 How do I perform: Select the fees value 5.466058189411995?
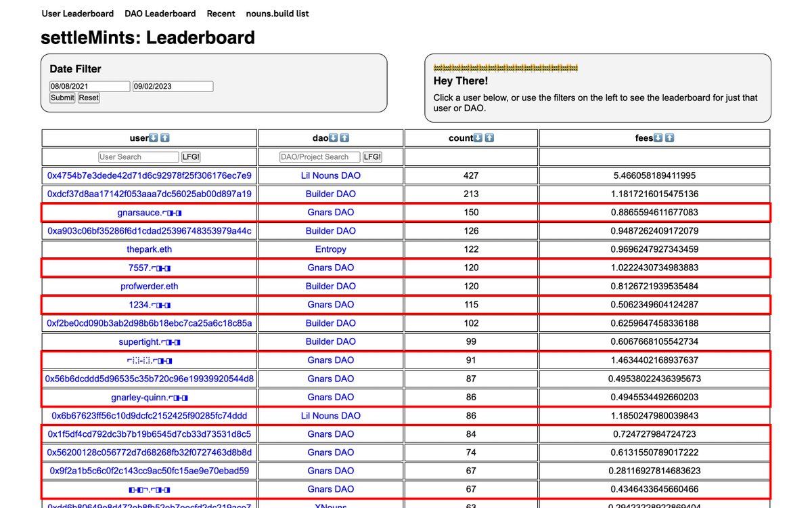[654, 175]
